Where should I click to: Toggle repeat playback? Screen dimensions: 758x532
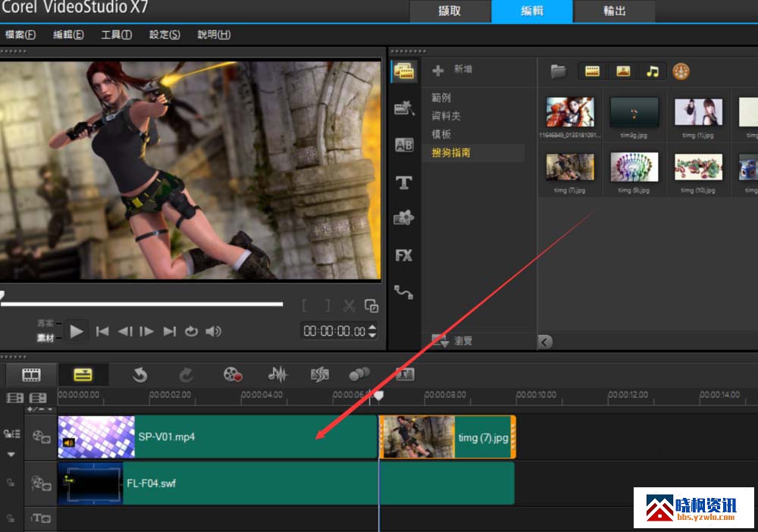(x=192, y=331)
